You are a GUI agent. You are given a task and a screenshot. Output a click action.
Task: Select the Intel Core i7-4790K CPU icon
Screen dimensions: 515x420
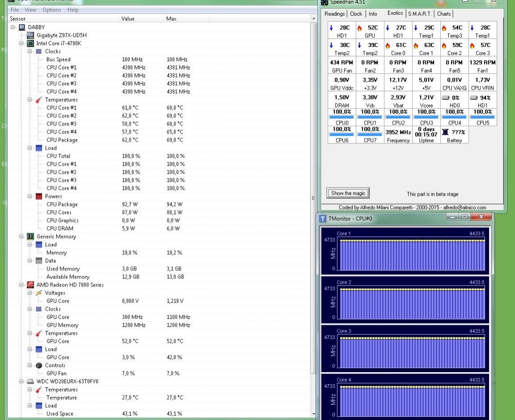pyautogui.click(x=30, y=43)
